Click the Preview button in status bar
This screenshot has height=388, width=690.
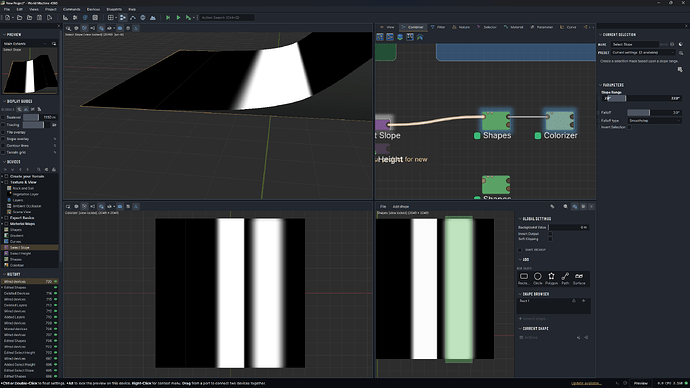point(641,383)
